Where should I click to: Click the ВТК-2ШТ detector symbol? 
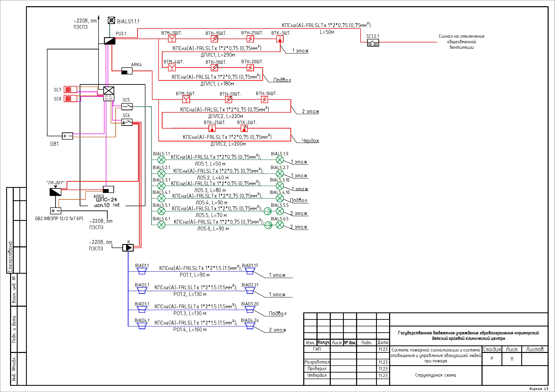pos(244,128)
